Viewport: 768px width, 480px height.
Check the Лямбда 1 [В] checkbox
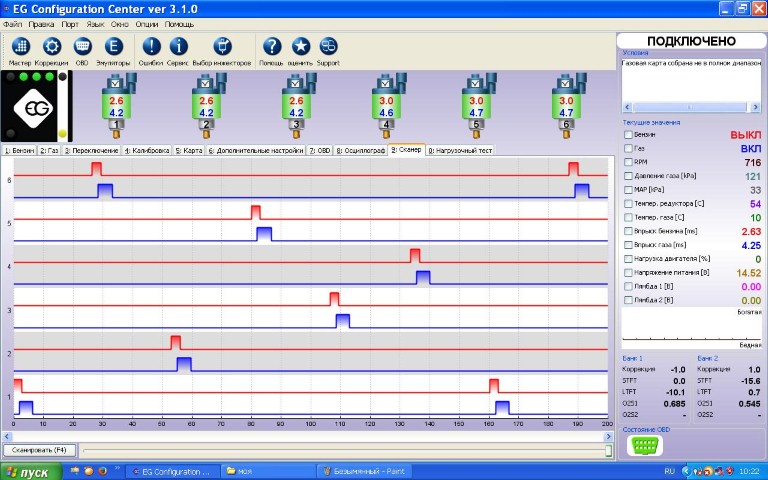(x=628, y=286)
